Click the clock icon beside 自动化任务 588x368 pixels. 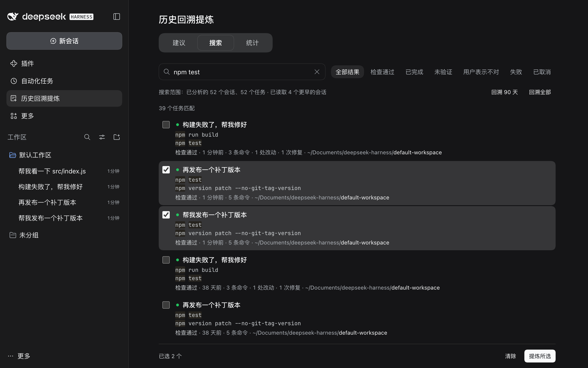tap(14, 81)
